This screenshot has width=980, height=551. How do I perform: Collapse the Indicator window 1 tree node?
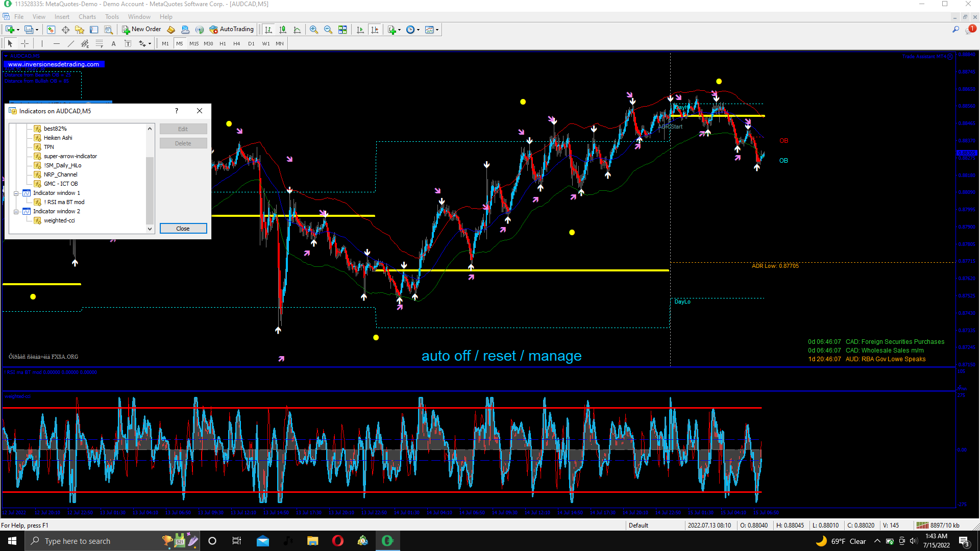[16, 193]
